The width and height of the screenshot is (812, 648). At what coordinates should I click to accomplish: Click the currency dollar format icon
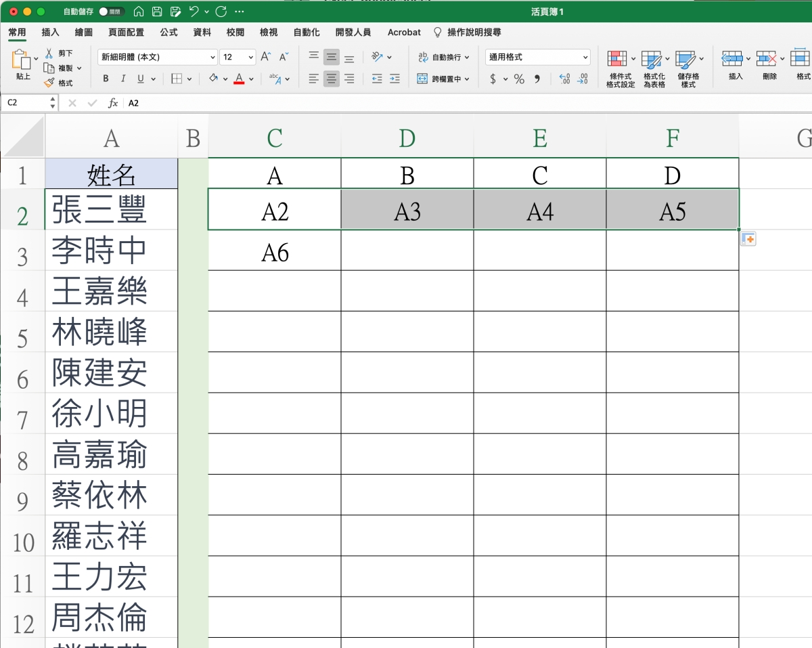493,79
